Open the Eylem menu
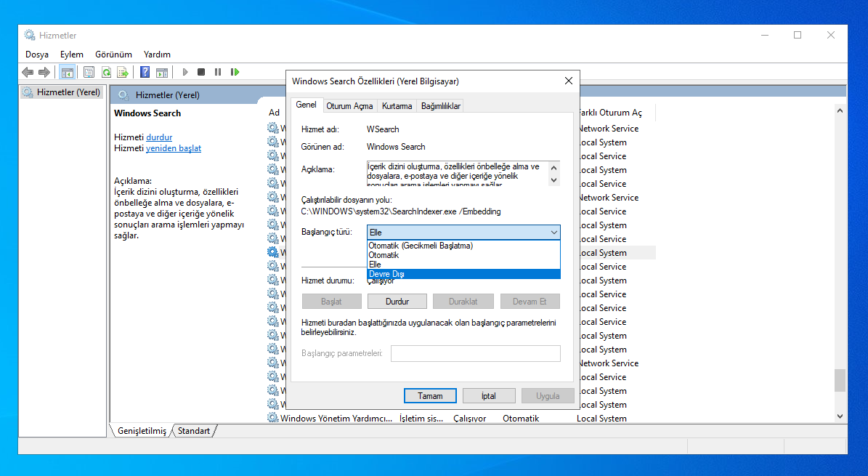This screenshot has width=868, height=476. click(x=72, y=55)
